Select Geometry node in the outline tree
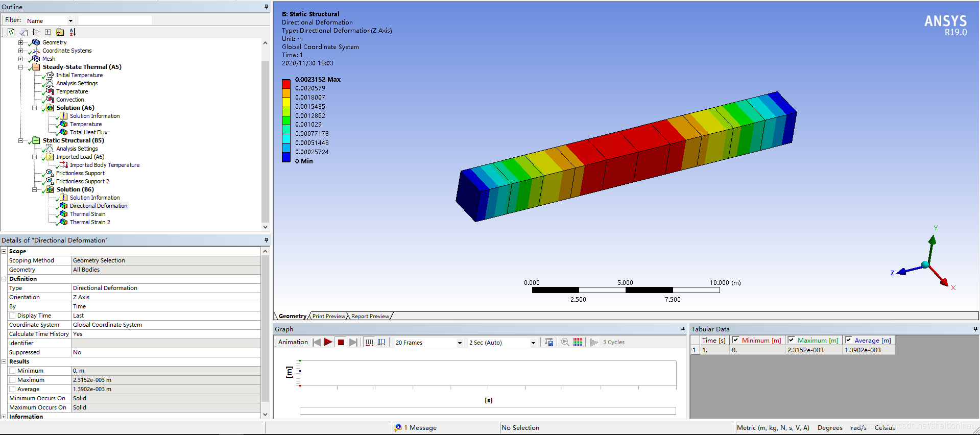This screenshot has height=435, width=980. 54,42
